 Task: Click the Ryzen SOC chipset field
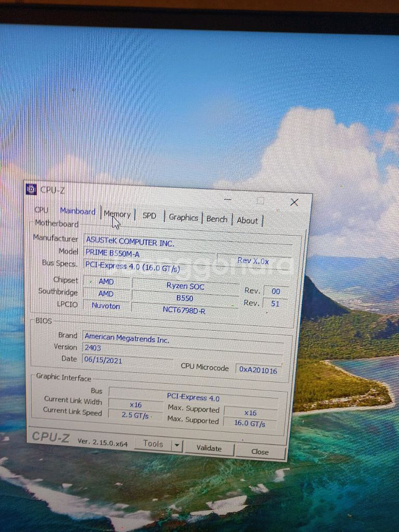185,286
